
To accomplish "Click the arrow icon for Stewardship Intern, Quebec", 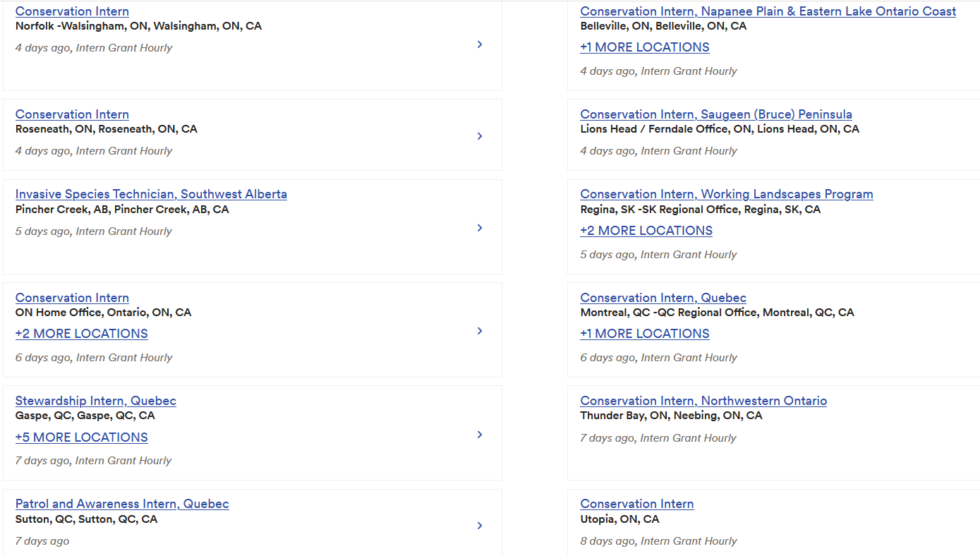I will click(480, 435).
